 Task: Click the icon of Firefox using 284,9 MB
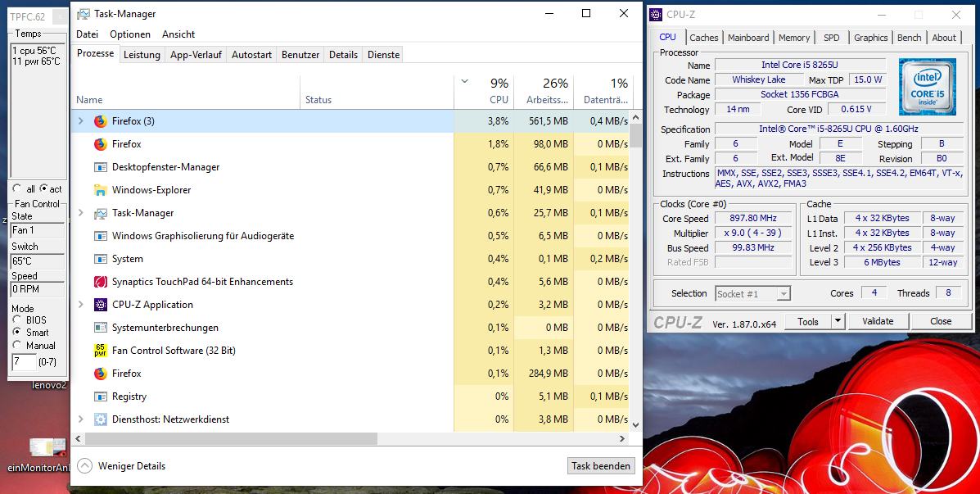[x=101, y=374]
